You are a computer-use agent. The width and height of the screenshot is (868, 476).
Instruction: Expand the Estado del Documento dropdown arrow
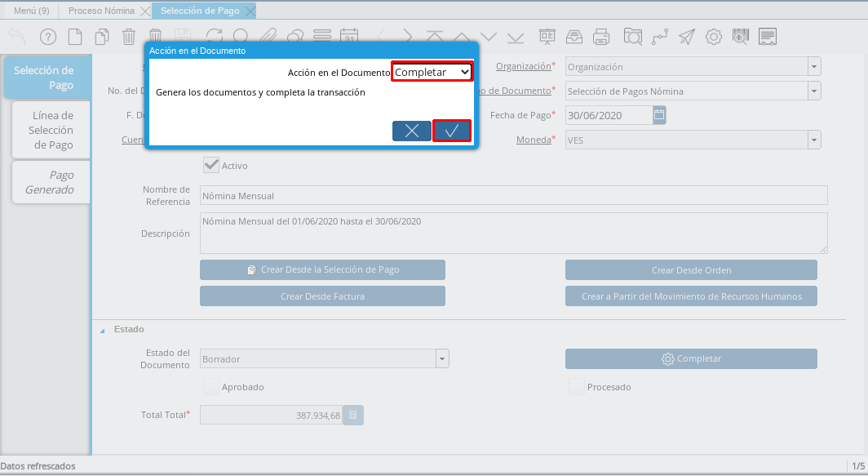442,358
